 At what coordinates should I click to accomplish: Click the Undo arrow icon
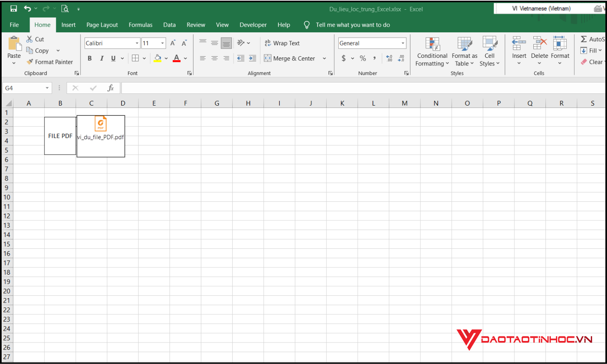point(27,8)
